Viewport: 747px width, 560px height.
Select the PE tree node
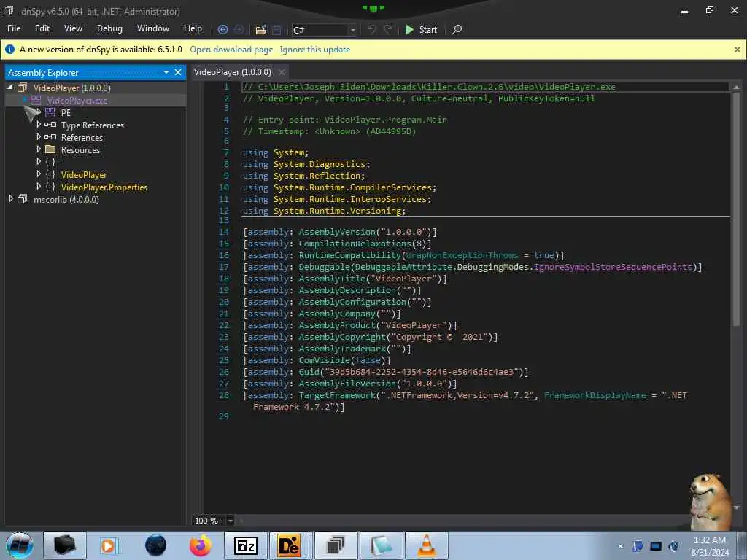point(66,113)
